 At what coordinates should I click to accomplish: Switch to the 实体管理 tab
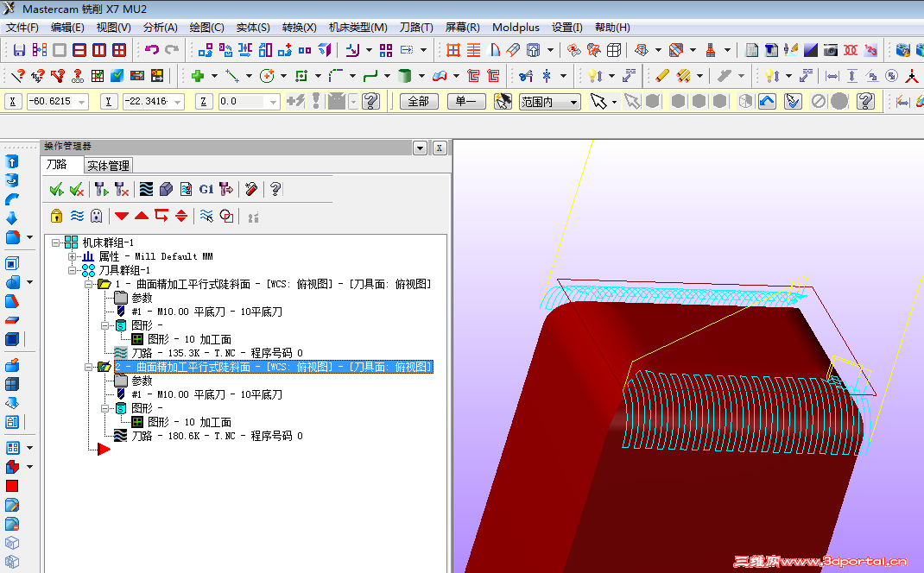[108, 166]
